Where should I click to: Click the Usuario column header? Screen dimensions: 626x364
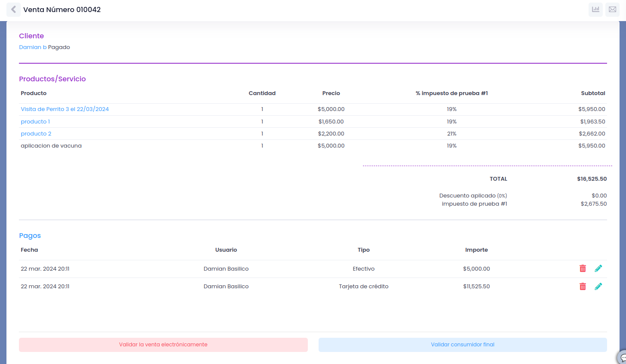(226, 250)
